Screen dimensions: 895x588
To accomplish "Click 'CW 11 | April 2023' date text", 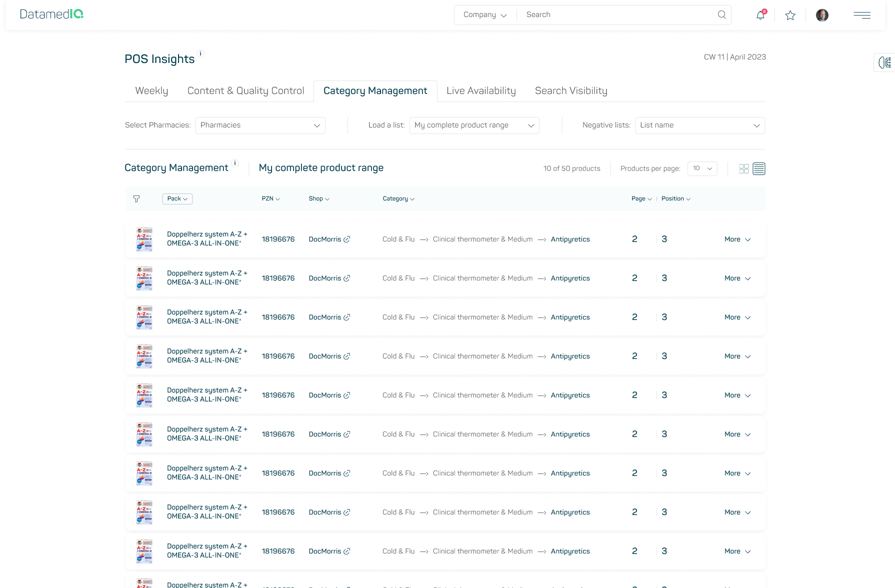I will pyautogui.click(x=735, y=57).
